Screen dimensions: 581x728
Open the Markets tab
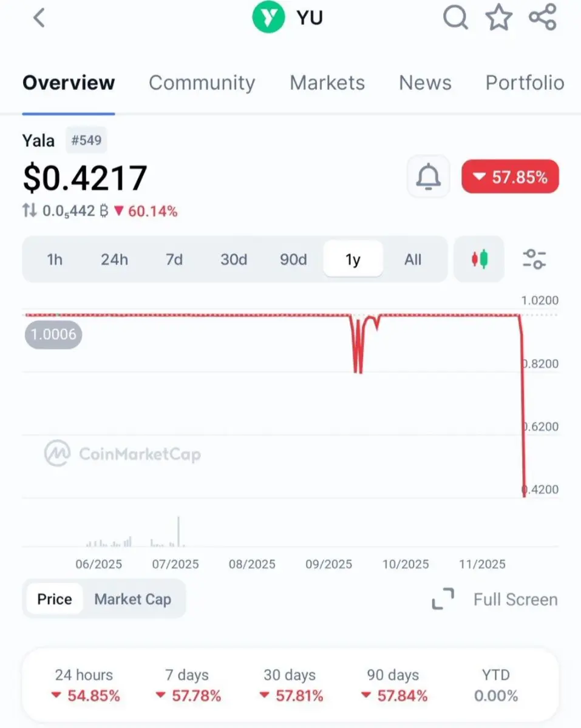point(327,83)
